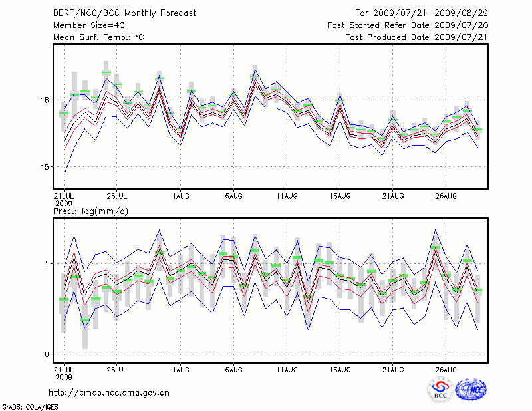Viewport: 532px width, 411px height.
Task: Click the 15 value on temperature y-axis
Action: pos(45,166)
